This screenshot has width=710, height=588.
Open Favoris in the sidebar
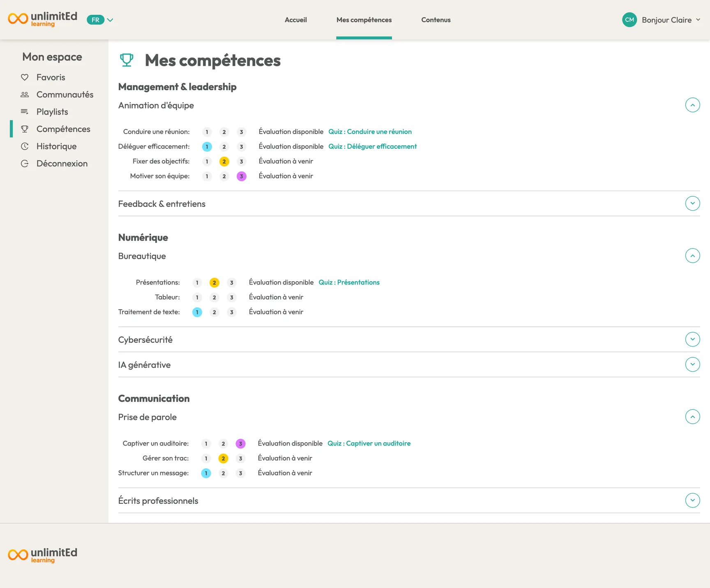pos(51,77)
